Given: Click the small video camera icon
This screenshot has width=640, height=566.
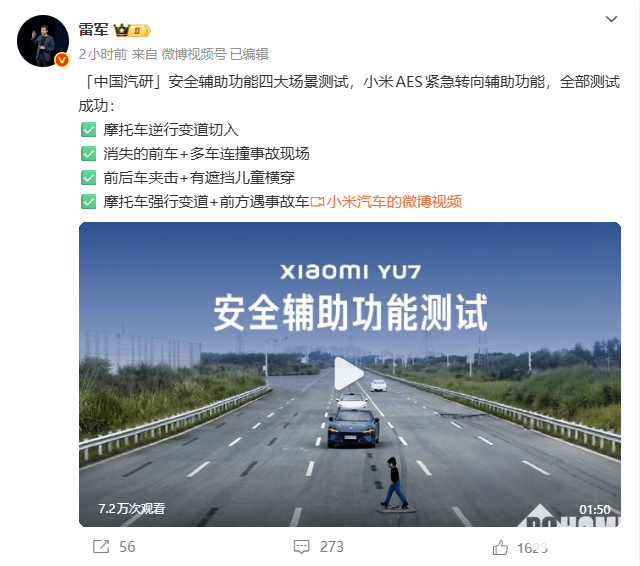Looking at the screenshot, I should (317, 202).
